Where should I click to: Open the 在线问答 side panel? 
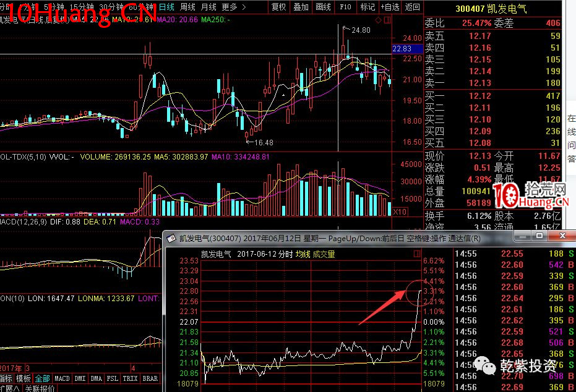coord(571,138)
